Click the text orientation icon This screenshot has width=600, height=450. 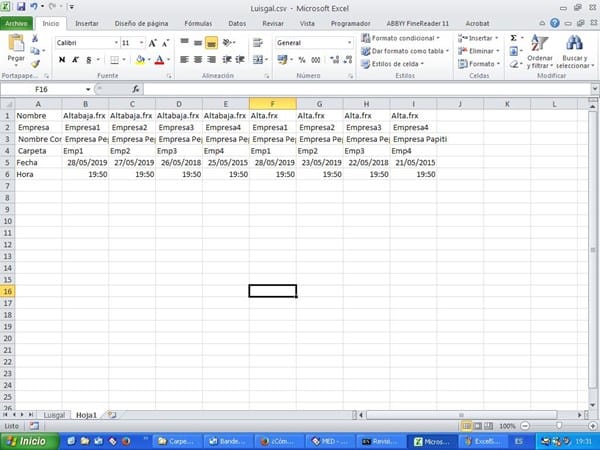[228, 42]
